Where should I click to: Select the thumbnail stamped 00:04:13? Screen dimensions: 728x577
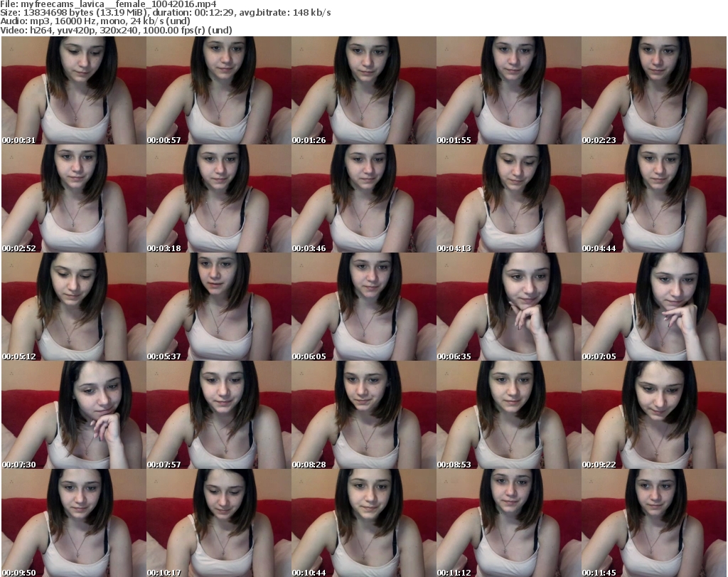click(508, 198)
